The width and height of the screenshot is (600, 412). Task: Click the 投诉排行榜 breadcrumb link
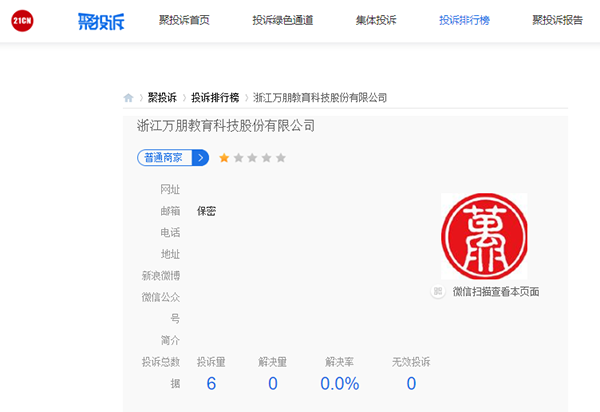215,98
